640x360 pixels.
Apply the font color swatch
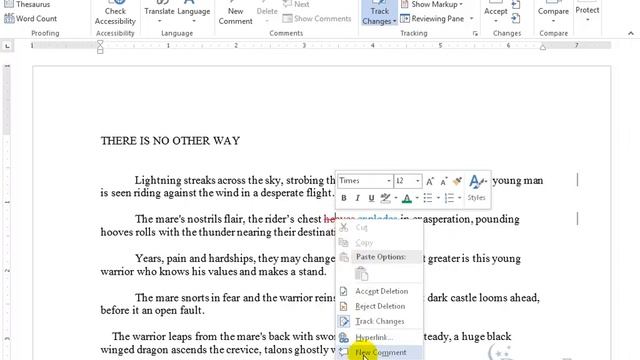(407, 198)
